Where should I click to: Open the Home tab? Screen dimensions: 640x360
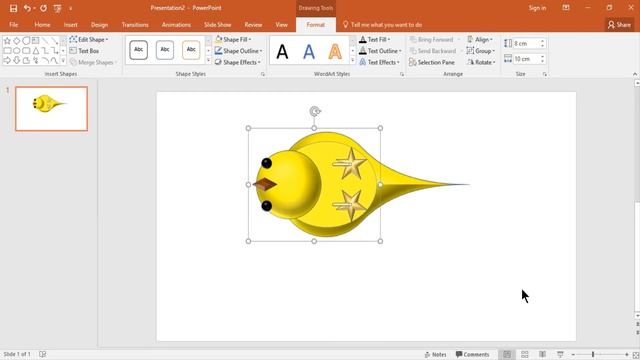42,25
